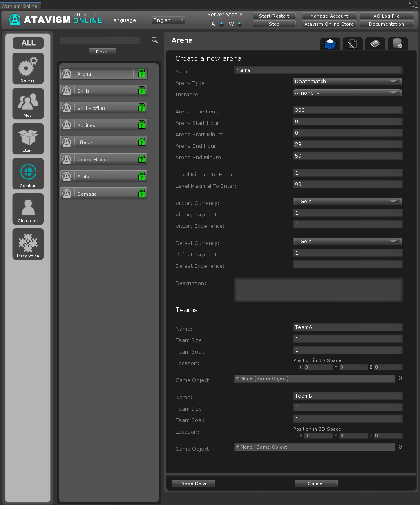Click the blue box create-new icon
Image resolution: width=420 pixels, height=505 pixels.
pyautogui.click(x=330, y=44)
